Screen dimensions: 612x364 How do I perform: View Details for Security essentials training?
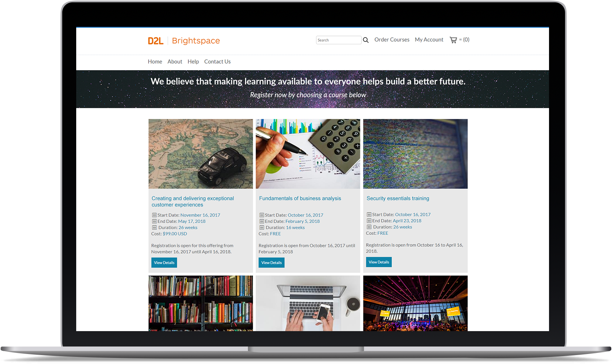coord(379,262)
